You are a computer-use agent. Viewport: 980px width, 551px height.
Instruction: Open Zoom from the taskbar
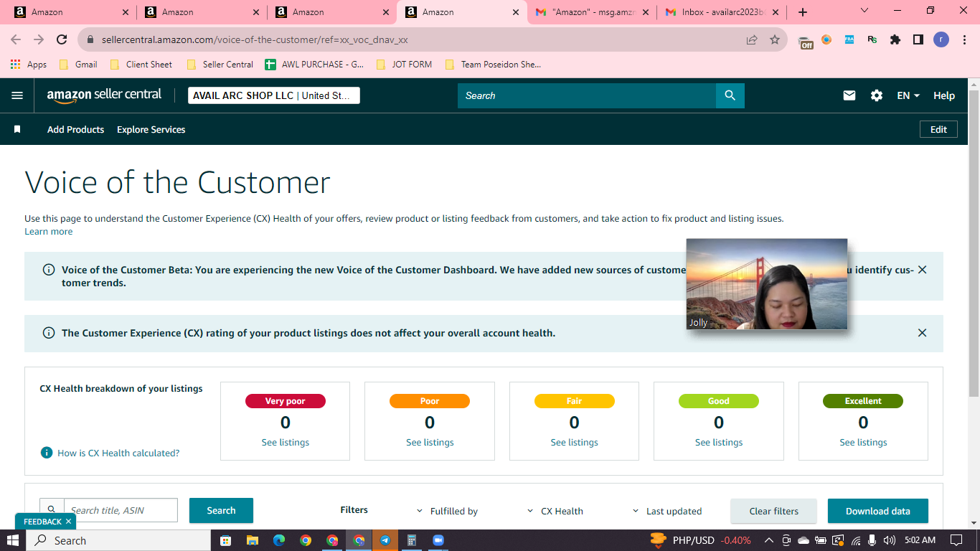click(x=438, y=540)
